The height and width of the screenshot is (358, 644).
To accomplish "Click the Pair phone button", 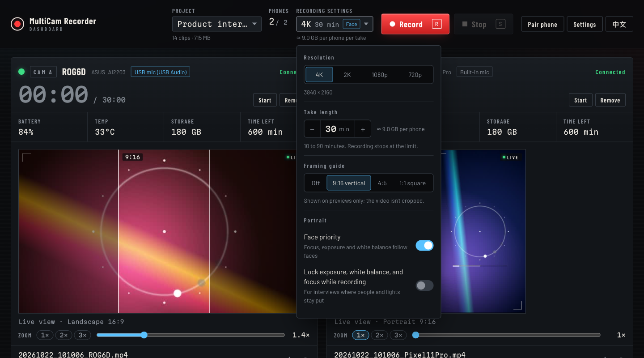I will 542,24.
